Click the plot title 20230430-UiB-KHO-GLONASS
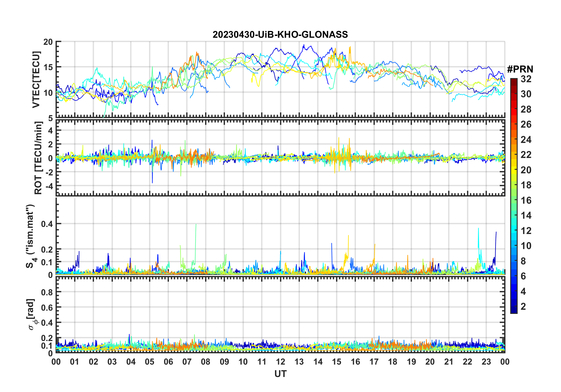 (280, 35)
